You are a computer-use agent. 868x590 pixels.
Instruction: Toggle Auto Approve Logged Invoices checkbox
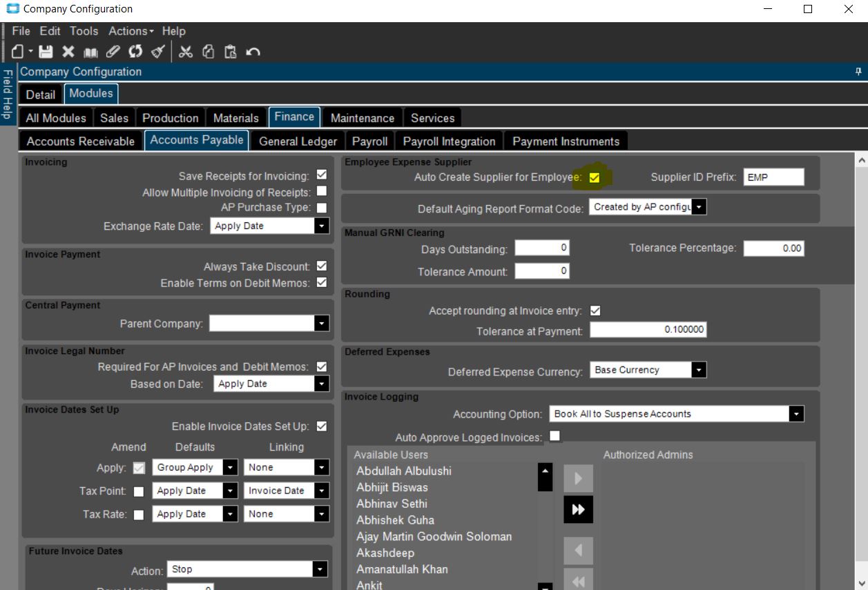[554, 436]
